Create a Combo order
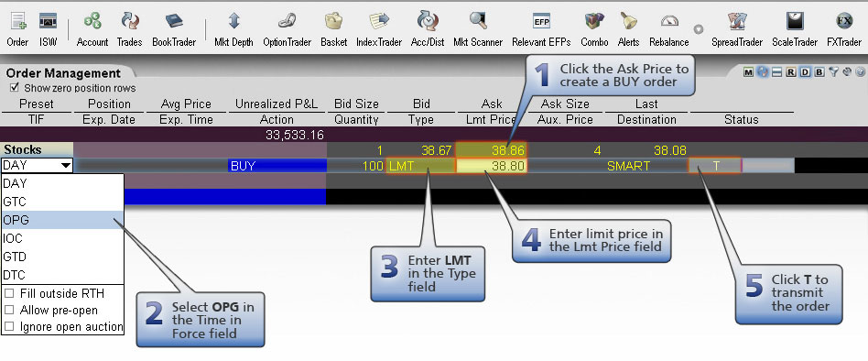The height and width of the screenshot is (361, 868). [x=594, y=28]
